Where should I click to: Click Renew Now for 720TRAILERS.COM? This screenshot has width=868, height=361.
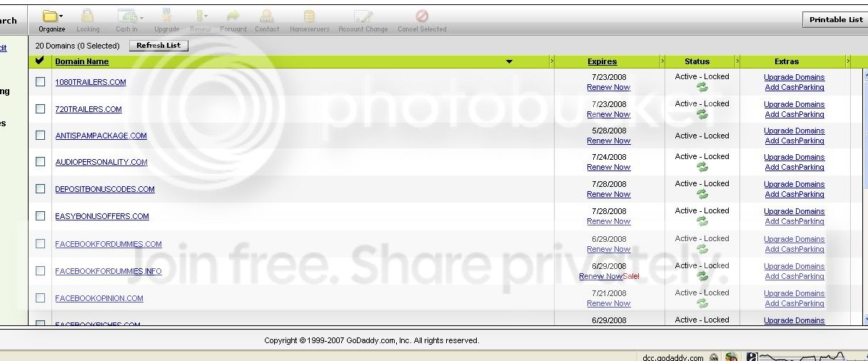tap(608, 114)
